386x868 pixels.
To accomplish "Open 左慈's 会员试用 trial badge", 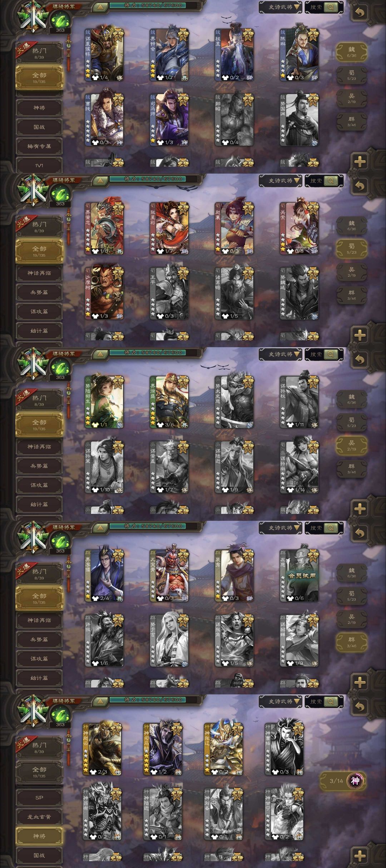I will pos(302,576).
